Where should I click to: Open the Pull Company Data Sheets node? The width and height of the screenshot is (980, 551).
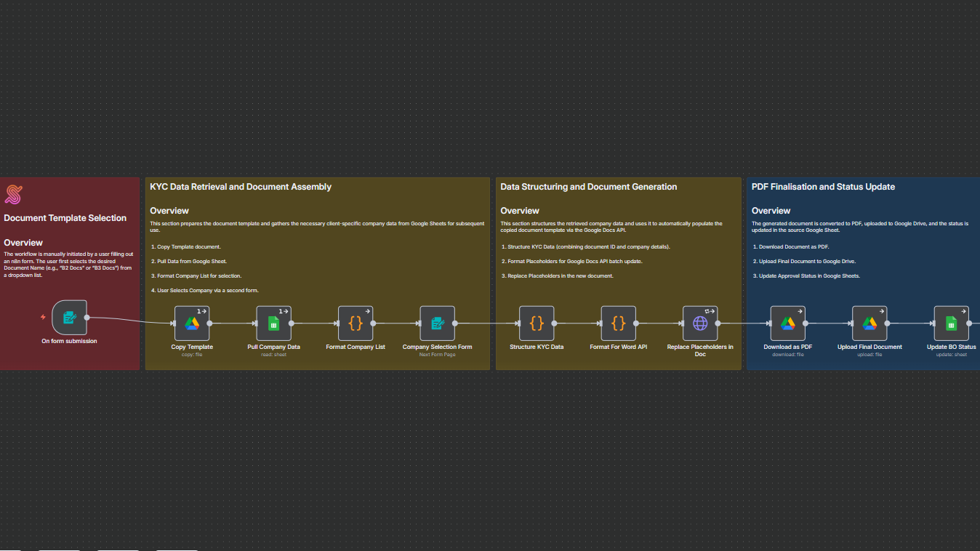[x=273, y=322]
